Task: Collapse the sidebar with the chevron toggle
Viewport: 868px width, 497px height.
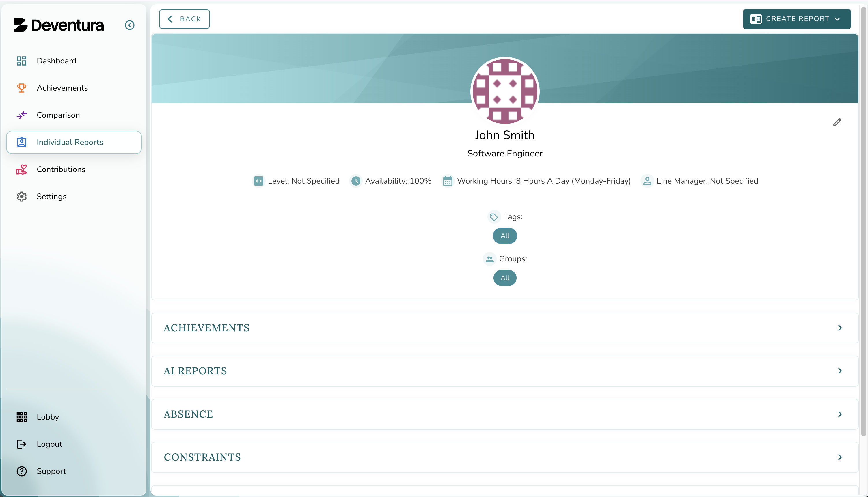Action: pos(129,25)
